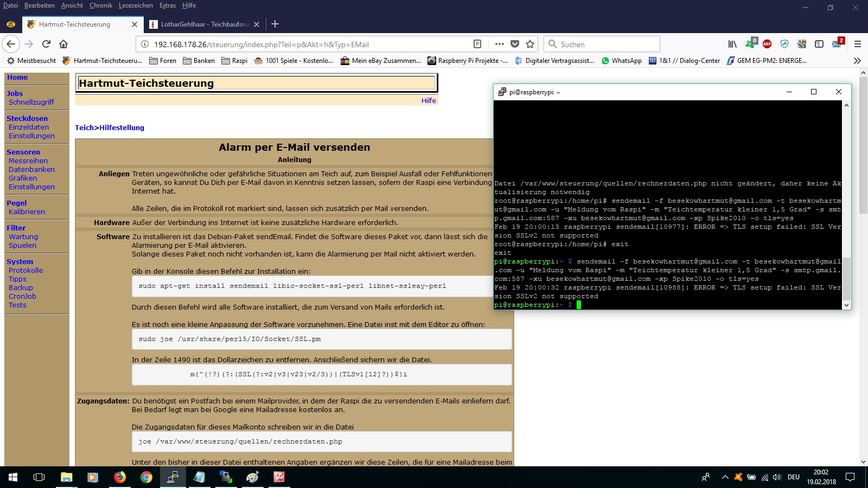The image size is (868, 488).
Task: Toggle reader view for this page
Action: coord(477,44)
